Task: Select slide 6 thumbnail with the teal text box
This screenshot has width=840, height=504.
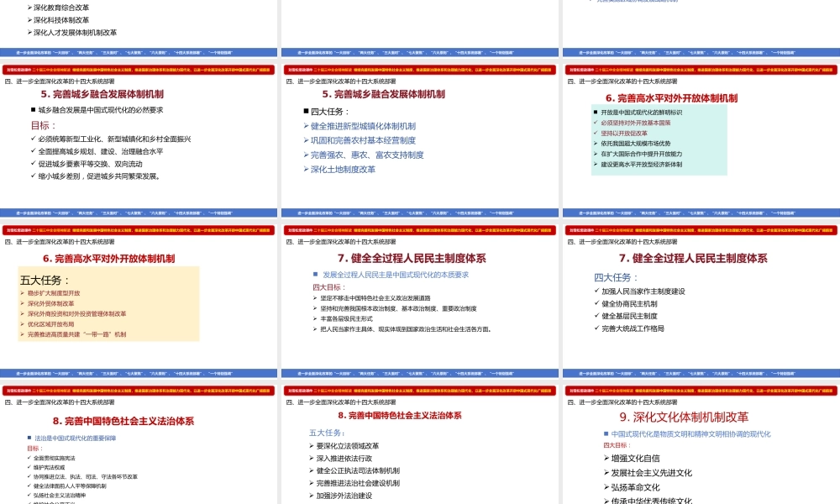Action: (701, 139)
